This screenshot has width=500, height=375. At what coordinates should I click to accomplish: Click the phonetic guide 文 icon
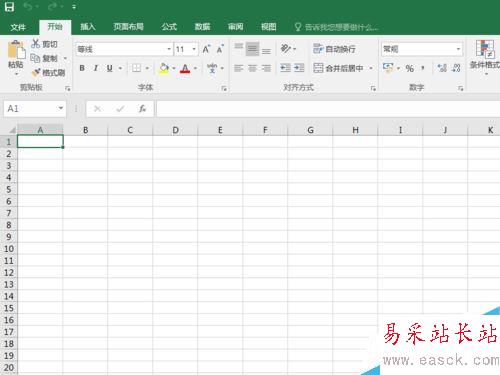(x=212, y=68)
